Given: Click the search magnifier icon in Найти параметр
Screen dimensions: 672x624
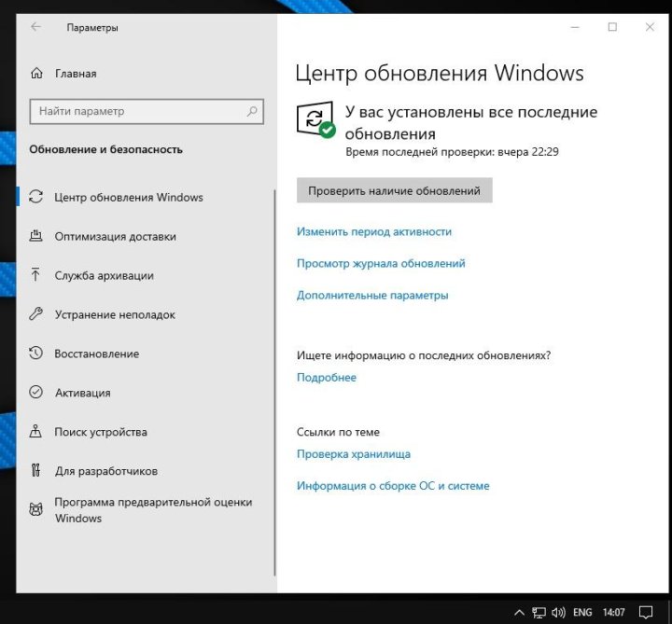Looking at the screenshot, I should 252,111.
